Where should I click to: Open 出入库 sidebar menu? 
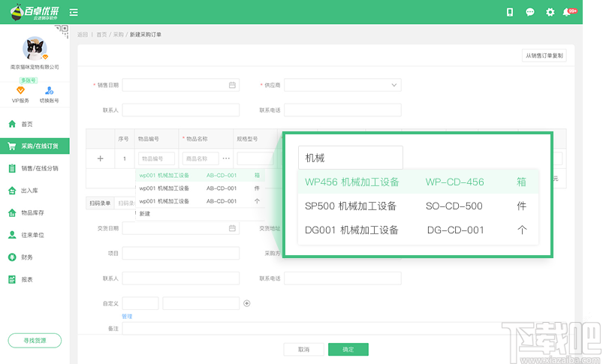tap(35, 191)
